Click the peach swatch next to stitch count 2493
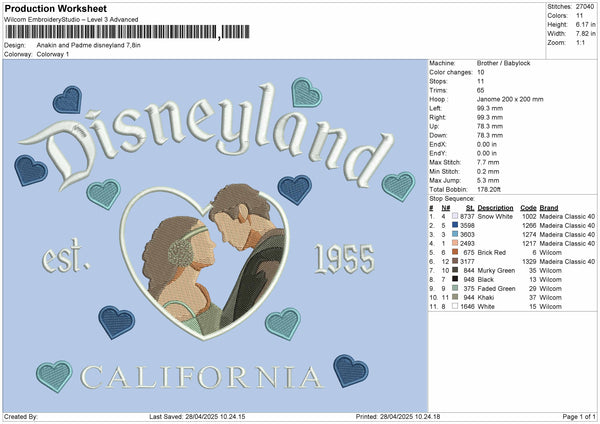 tap(455, 243)
